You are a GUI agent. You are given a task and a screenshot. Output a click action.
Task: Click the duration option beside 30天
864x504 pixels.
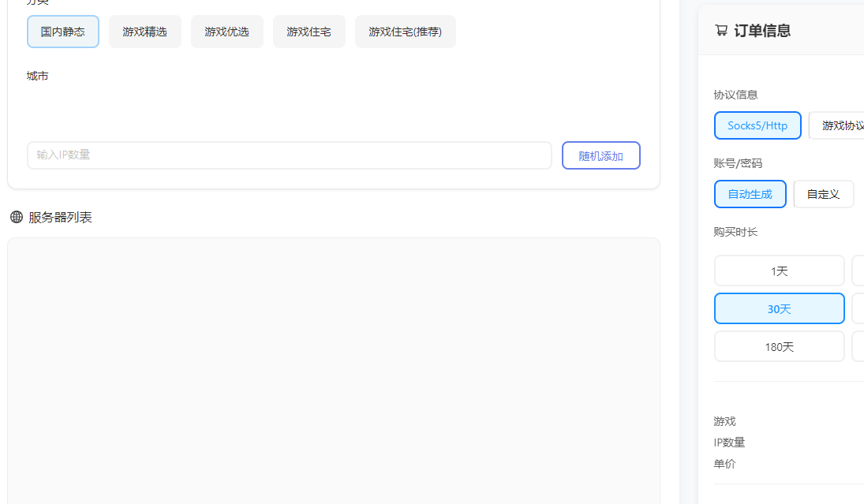coord(860,308)
